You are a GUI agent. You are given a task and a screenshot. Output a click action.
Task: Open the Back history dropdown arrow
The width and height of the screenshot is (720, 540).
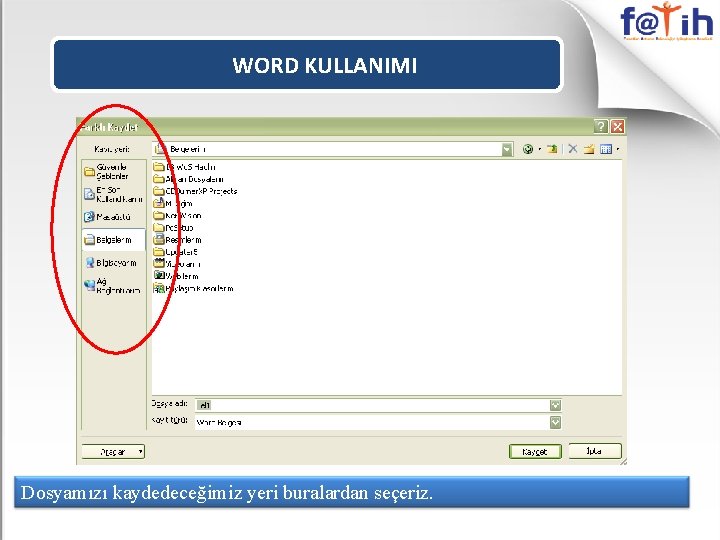click(540, 149)
